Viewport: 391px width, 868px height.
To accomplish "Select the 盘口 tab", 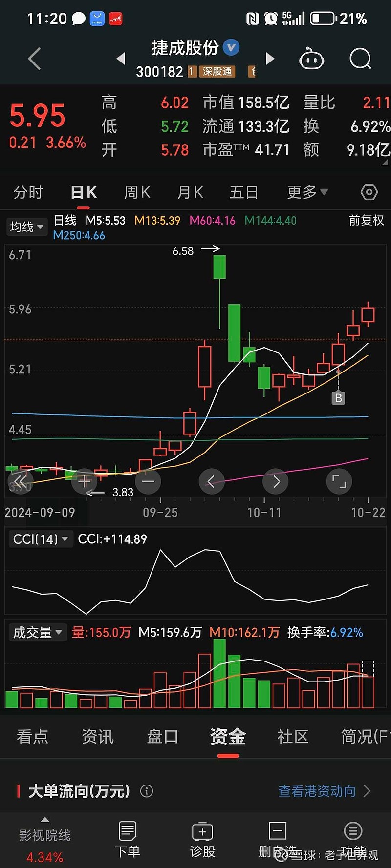I will (x=162, y=736).
